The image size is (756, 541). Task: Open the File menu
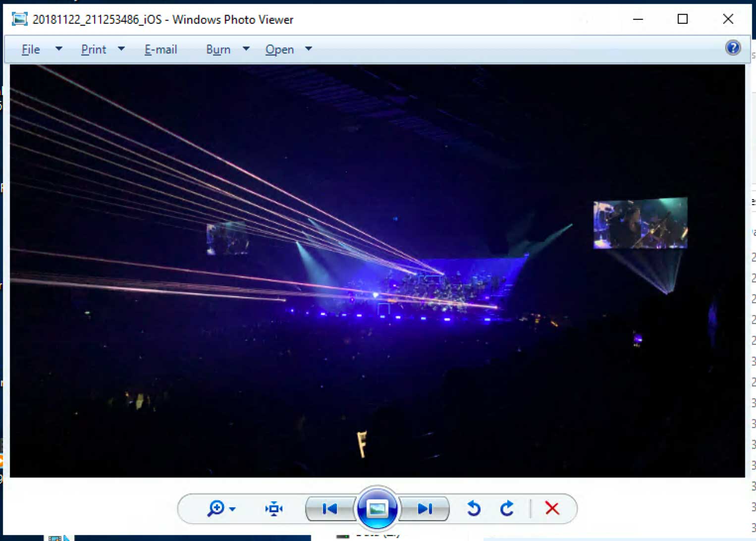[x=31, y=50]
